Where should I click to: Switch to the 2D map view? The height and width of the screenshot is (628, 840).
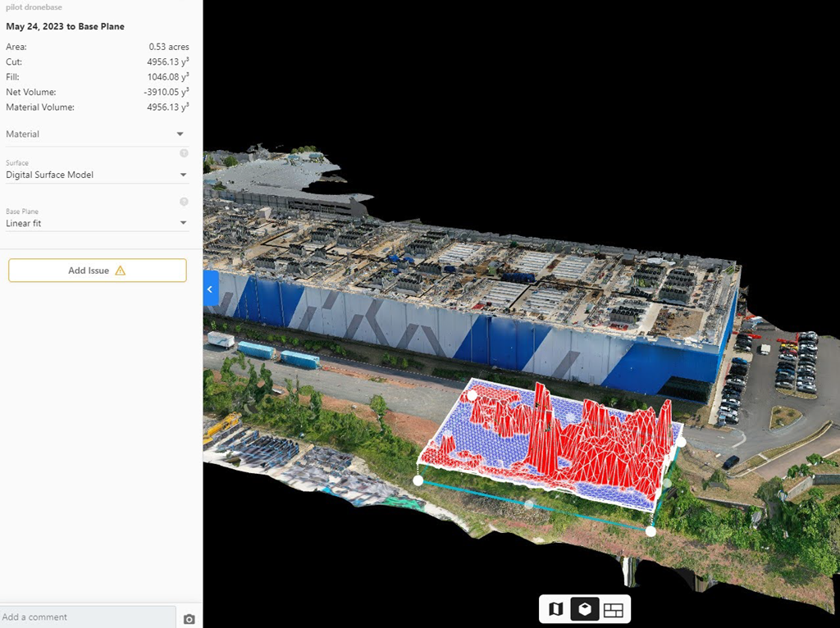[555, 609]
